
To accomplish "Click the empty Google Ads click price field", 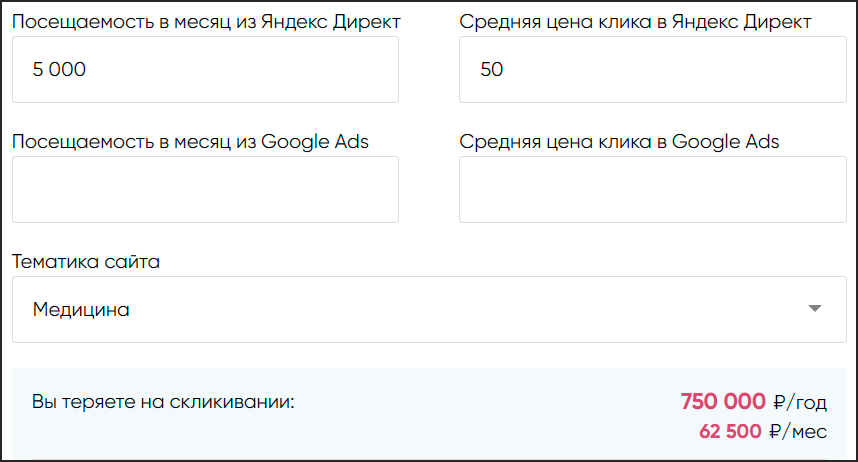I will [652, 189].
